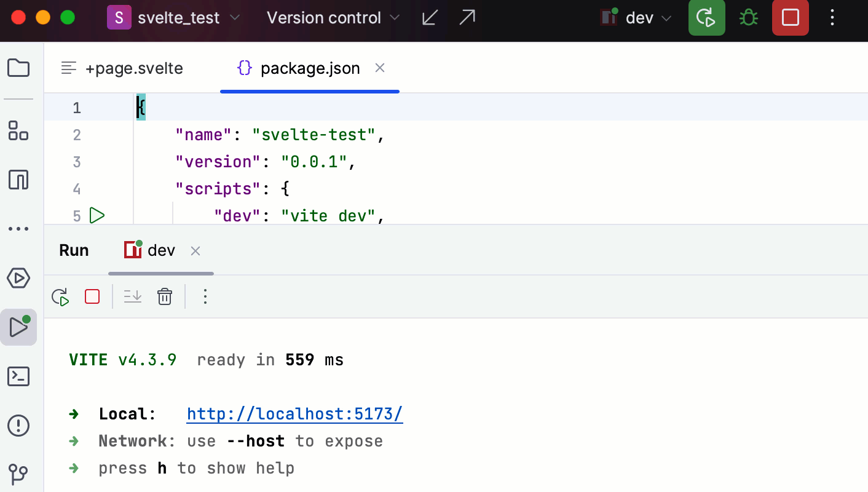Click the macOS green maximize window button
Screen dimensions: 868x492
[x=68, y=18]
